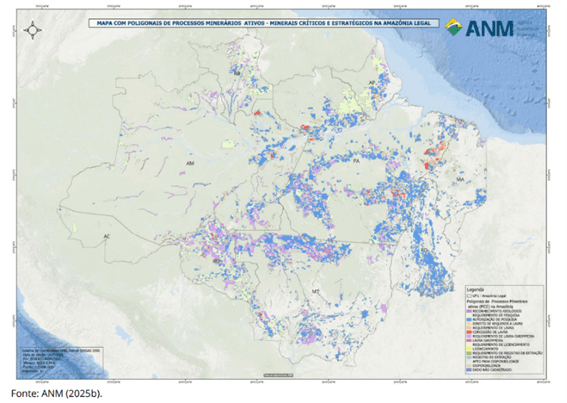Click the UF's Amazônia Legal legend symbol

coord(469,296)
